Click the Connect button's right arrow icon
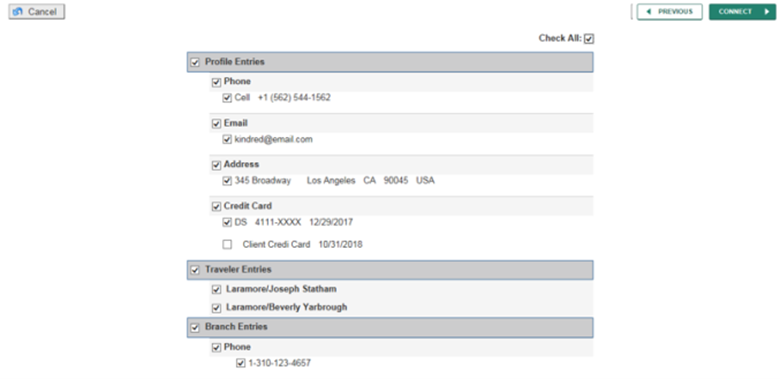The image size is (780, 379). (x=767, y=11)
